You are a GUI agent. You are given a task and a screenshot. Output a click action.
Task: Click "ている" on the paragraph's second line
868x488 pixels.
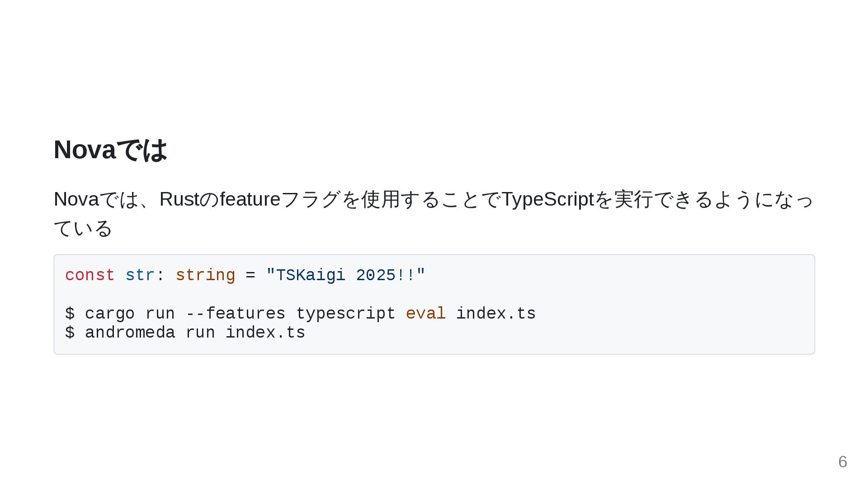coord(83,228)
